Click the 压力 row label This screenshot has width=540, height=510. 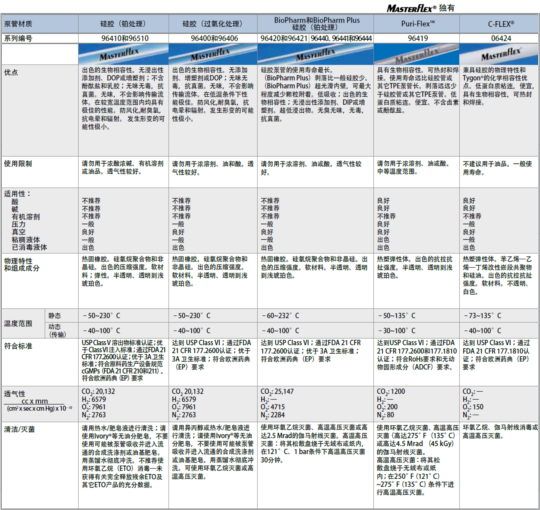pos(19,224)
